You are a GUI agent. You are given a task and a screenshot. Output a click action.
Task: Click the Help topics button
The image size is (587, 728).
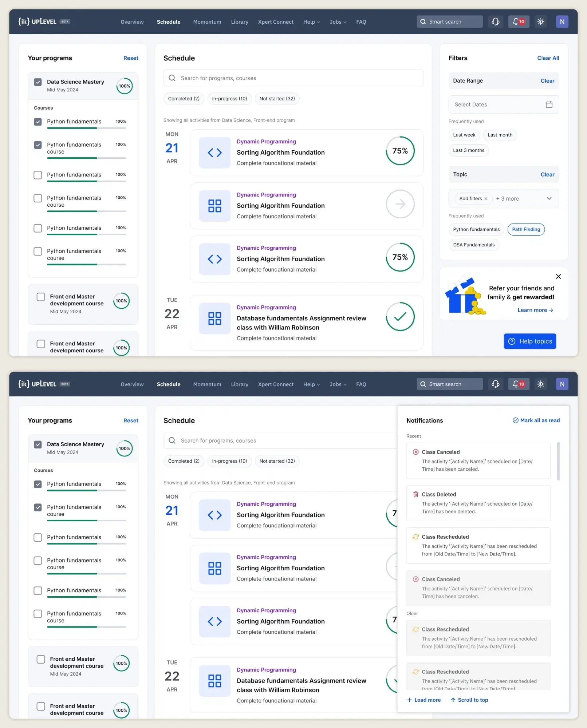[530, 341]
